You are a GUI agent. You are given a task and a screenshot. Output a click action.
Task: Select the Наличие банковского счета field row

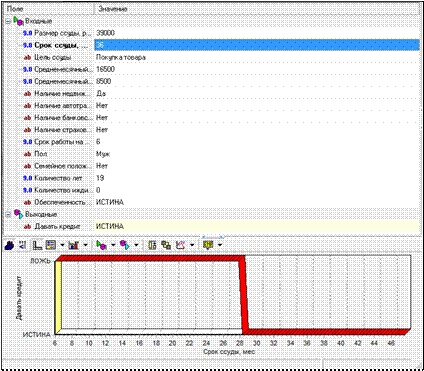click(211, 118)
